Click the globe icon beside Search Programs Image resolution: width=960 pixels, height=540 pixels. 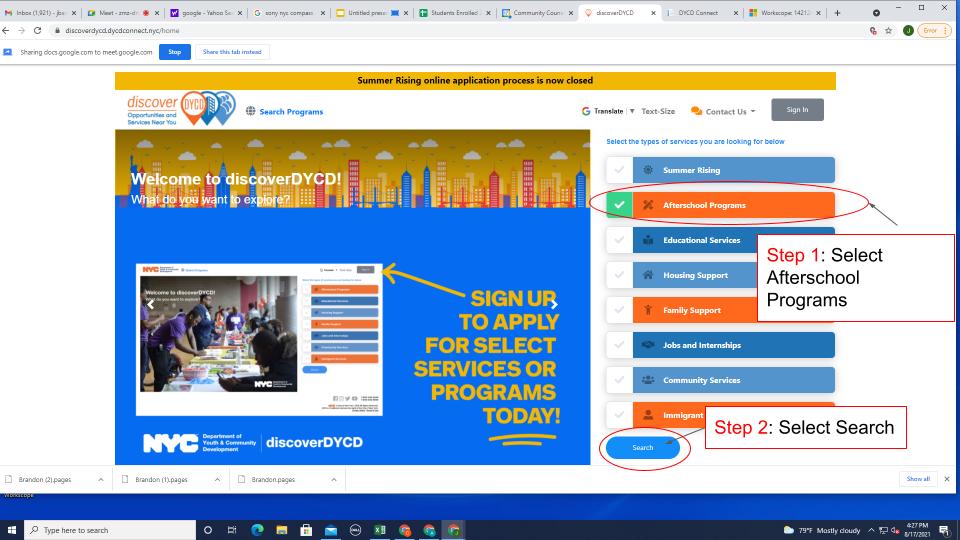coord(250,111)
